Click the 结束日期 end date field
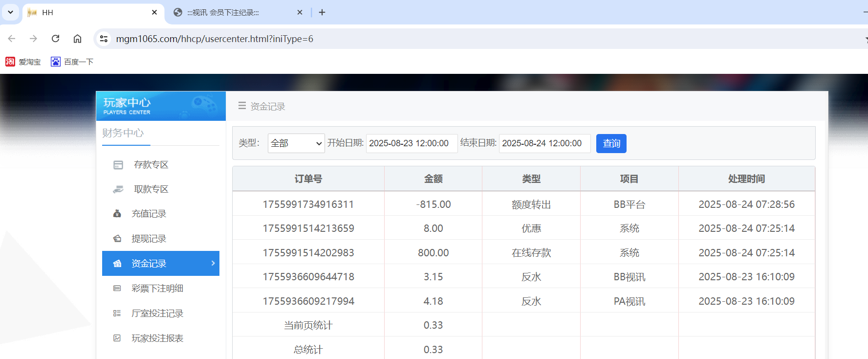868x359 pixels. 544,143
